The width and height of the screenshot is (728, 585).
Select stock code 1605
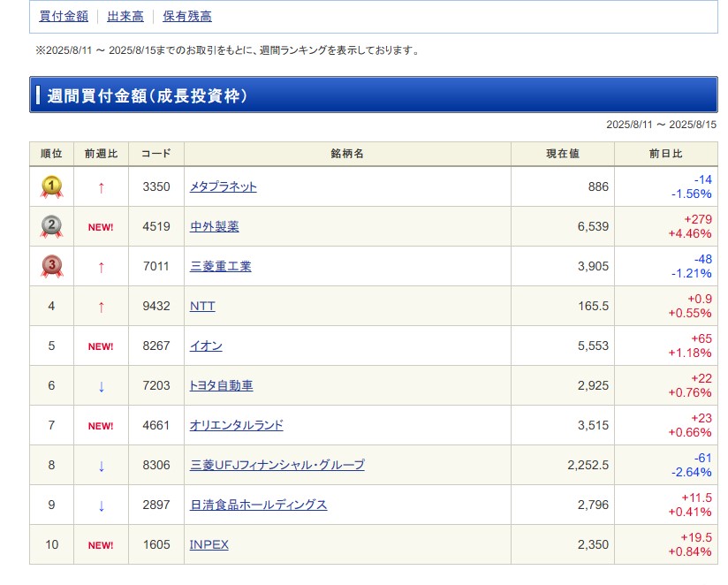(156, 544)
